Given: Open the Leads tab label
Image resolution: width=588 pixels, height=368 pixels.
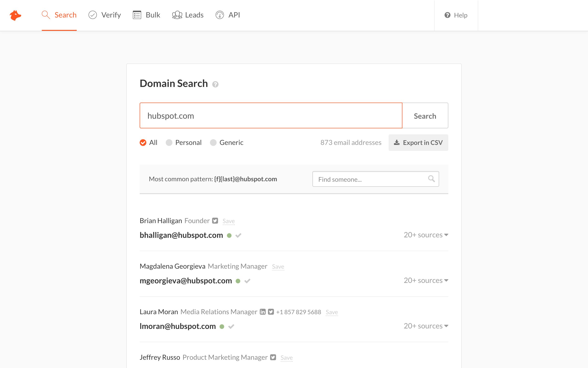Looking at the screenshot, I should click(x=194, y=15).
